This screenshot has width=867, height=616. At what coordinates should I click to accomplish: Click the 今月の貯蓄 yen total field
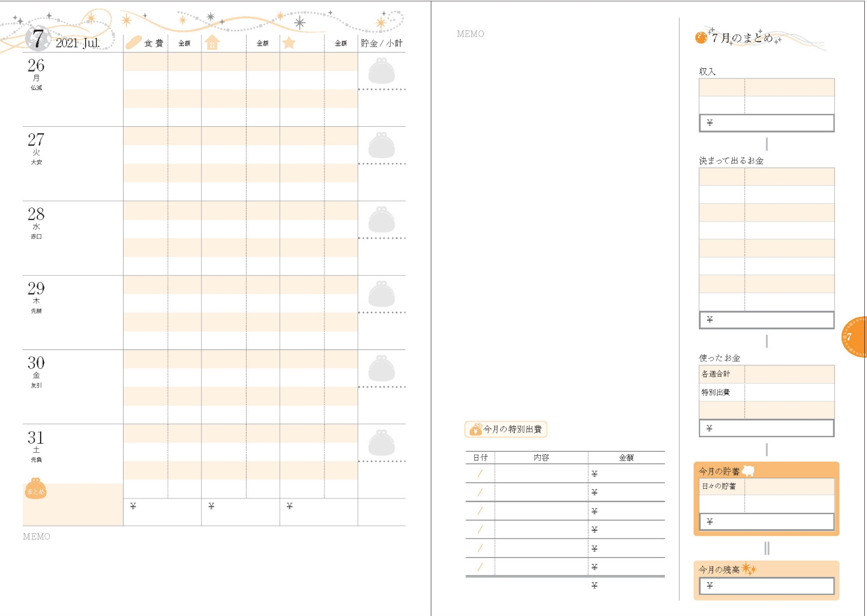tap(766, 521)
